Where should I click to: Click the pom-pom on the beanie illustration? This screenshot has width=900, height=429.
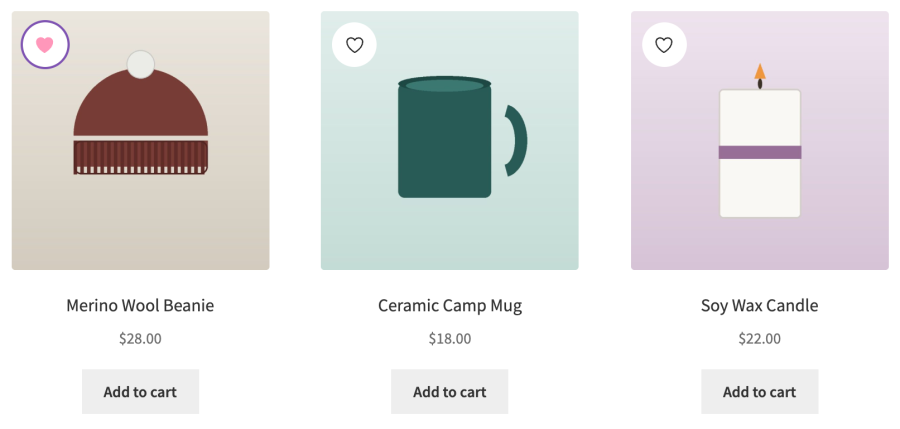click(141, 64)
